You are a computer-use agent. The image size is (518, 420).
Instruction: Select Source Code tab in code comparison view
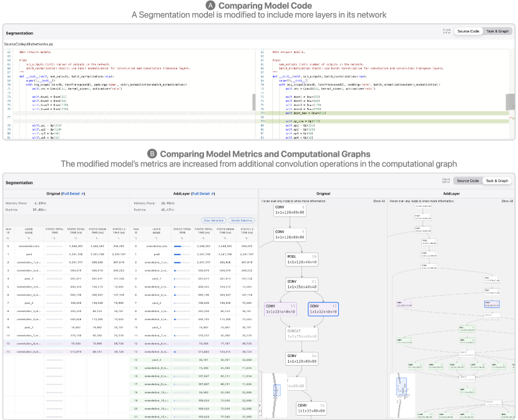point(468,31)
